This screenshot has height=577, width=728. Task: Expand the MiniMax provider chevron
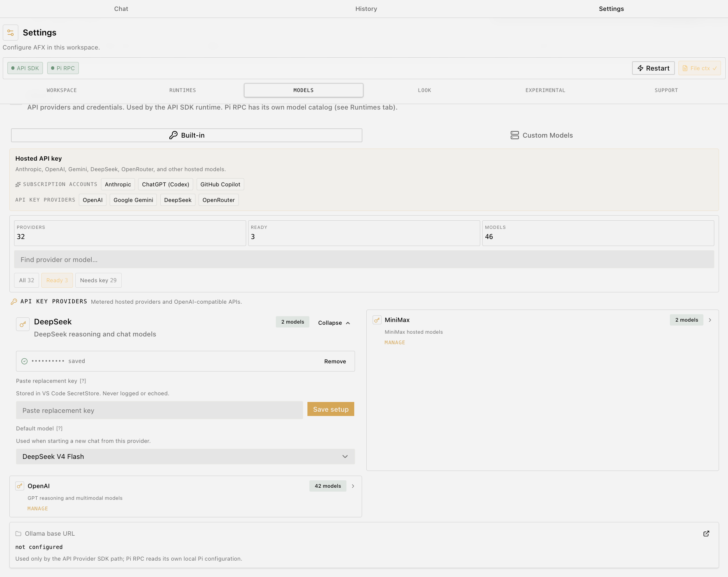(x=710, y=320)
